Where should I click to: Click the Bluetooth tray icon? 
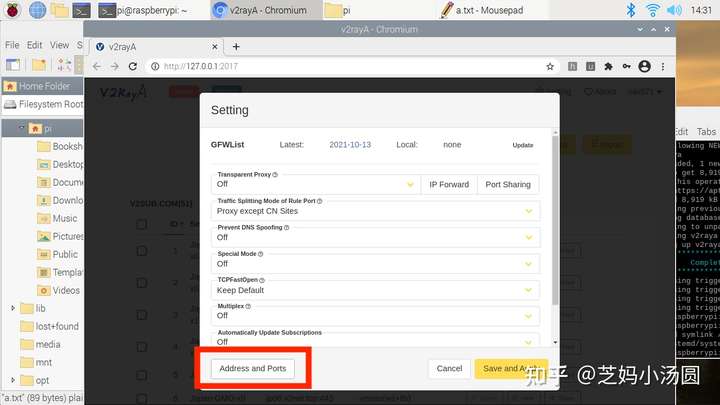coord(631,10)
